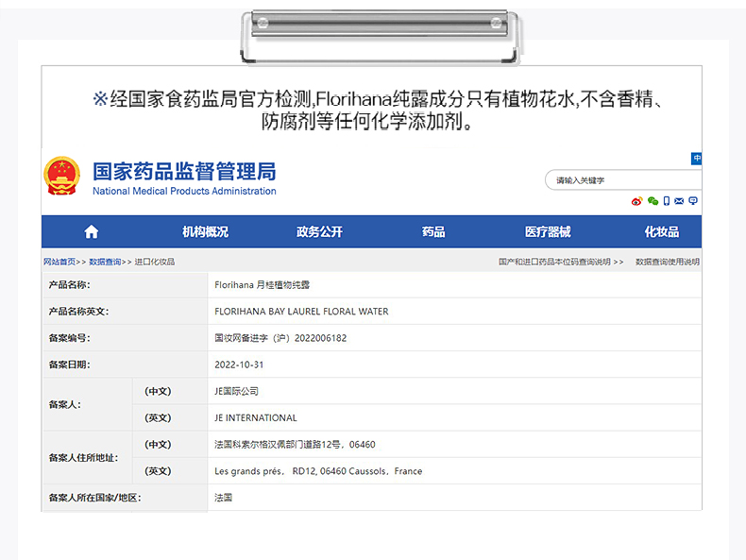Click the 备案人住所地址 label
The image size is (746, 560).
click(x=83, y=458)
